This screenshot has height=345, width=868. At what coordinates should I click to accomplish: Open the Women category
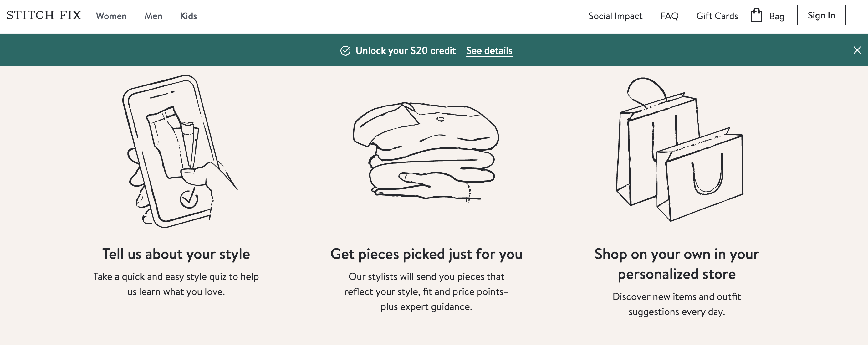coord(111,16)
